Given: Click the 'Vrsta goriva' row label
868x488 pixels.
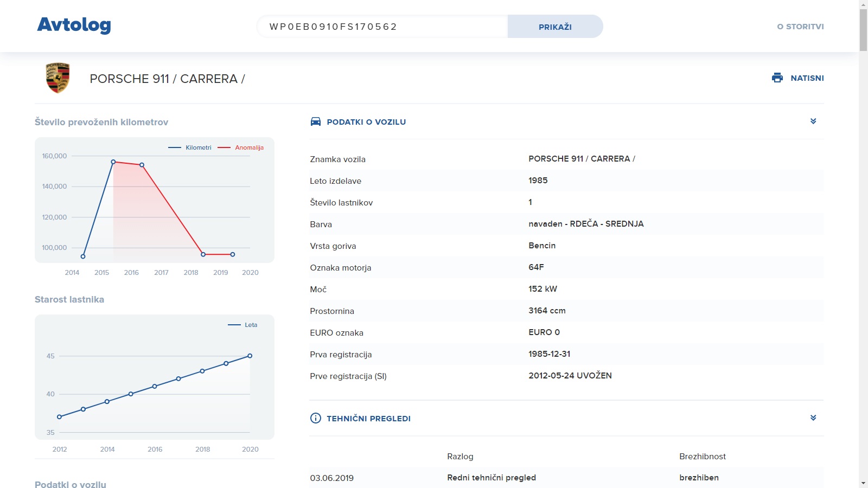Looking at the screenshot, I should pos(333,246).
